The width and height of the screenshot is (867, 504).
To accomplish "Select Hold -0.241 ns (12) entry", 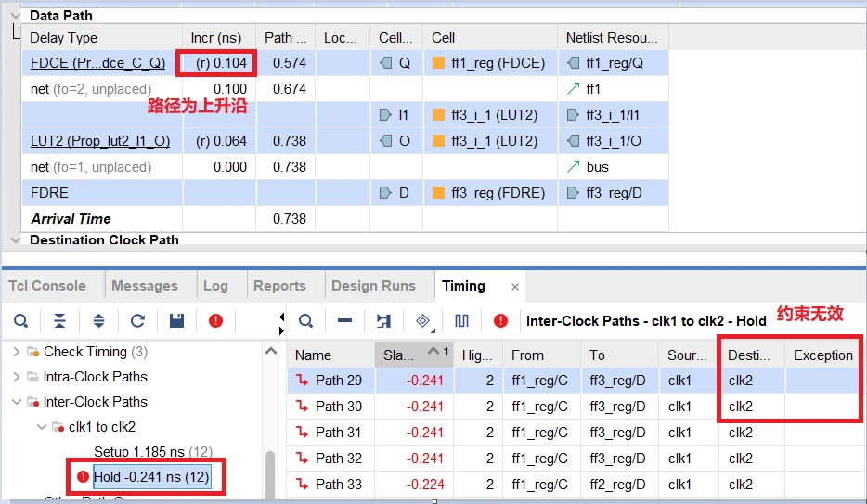I will (151, 476).
